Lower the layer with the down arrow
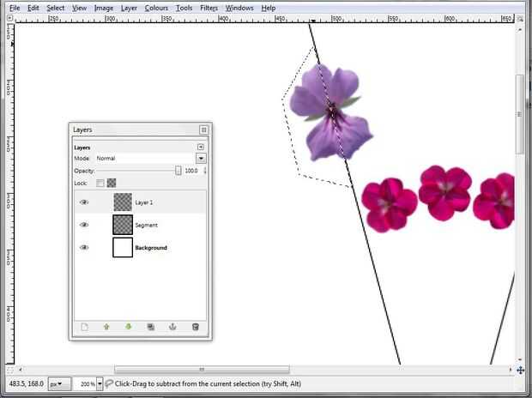The width and height of the screenshot is (532, 398). 129,327
